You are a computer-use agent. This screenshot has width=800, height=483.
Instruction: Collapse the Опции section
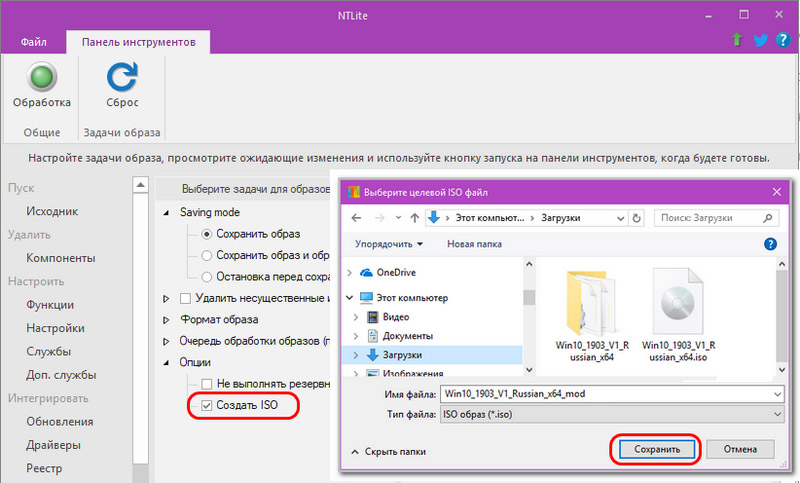tap(166, 363)
